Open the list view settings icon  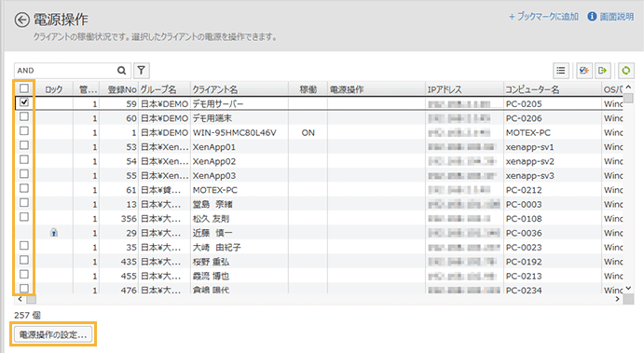(561, 71)
